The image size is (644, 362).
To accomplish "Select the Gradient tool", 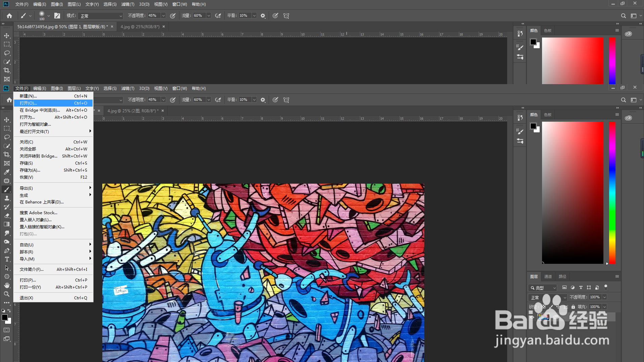I will [x=7, y=224].
